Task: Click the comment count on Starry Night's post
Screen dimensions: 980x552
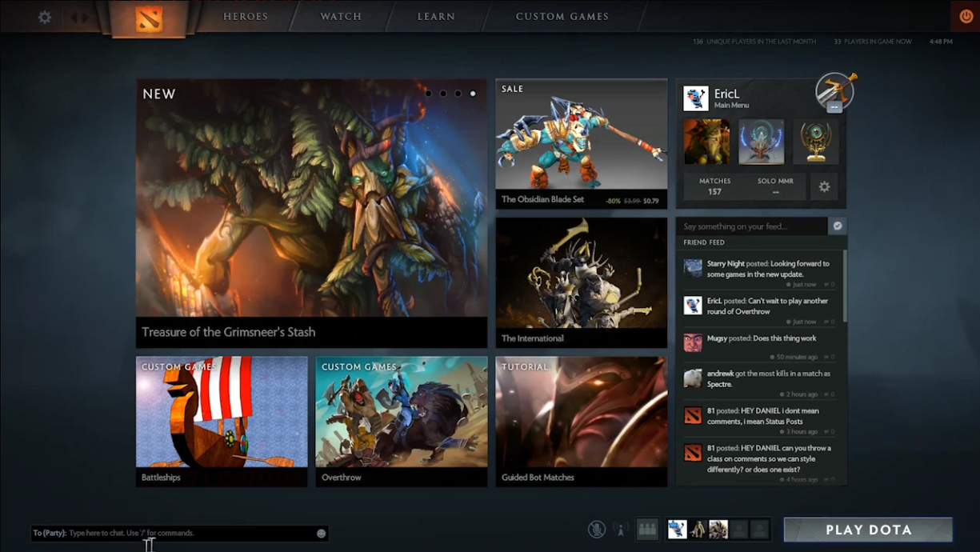Action: coord(830,285)
